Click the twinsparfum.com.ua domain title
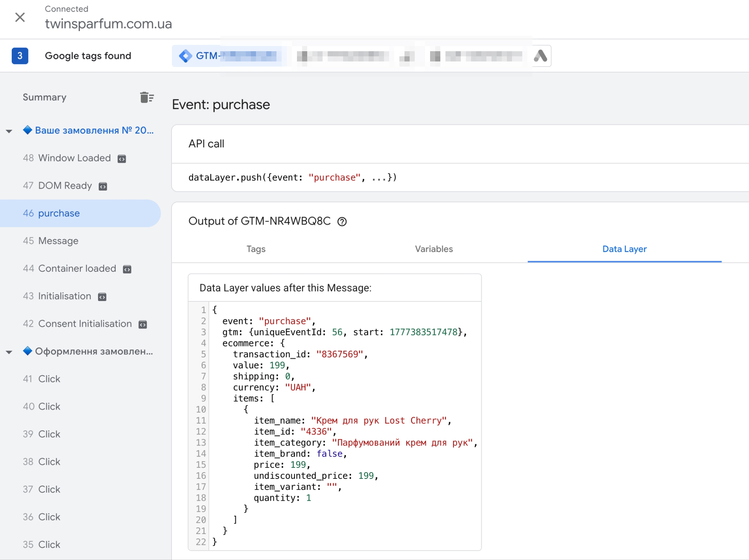The height and width of the screenshot is (560, 749). (108, 24)
